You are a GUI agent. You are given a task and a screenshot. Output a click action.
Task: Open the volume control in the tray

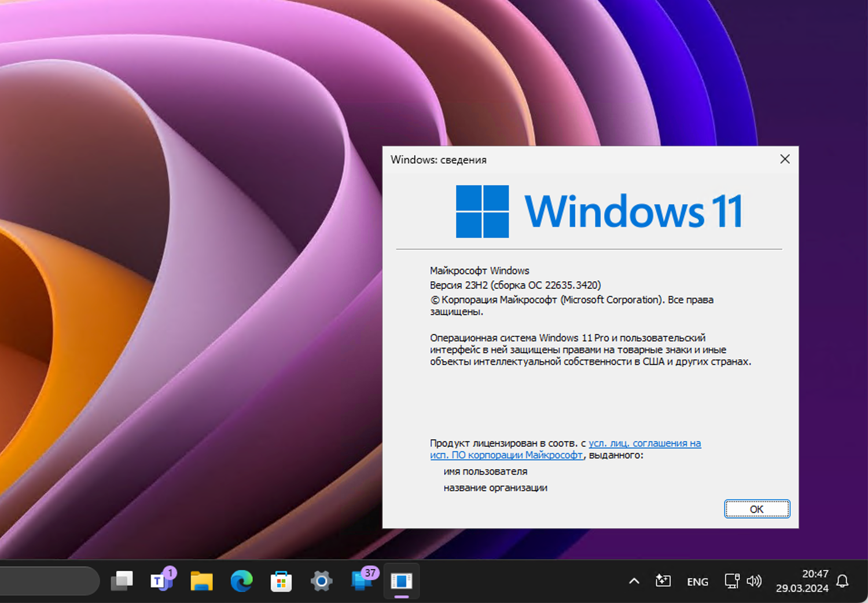(755, 581)
